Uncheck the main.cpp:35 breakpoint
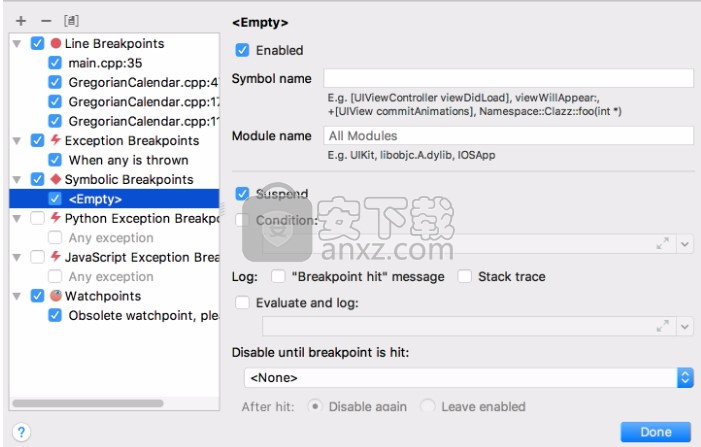 tap(55, 63)
